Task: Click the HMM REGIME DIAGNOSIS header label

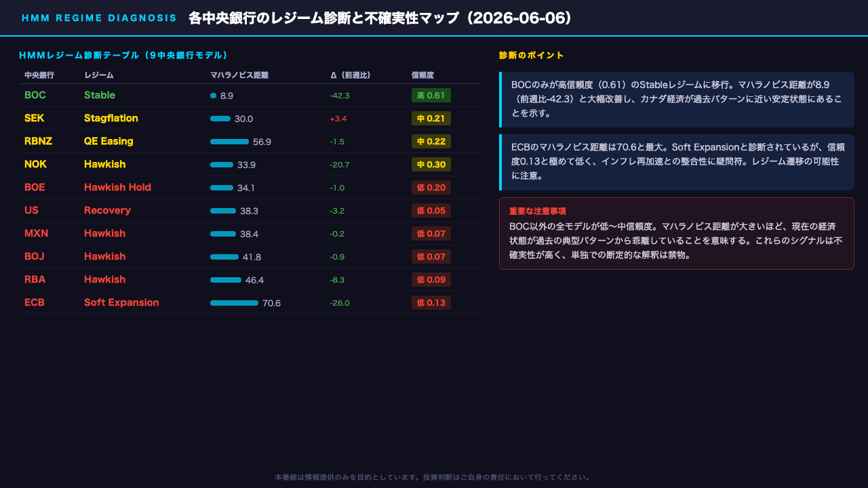Action: pos(99,18)
